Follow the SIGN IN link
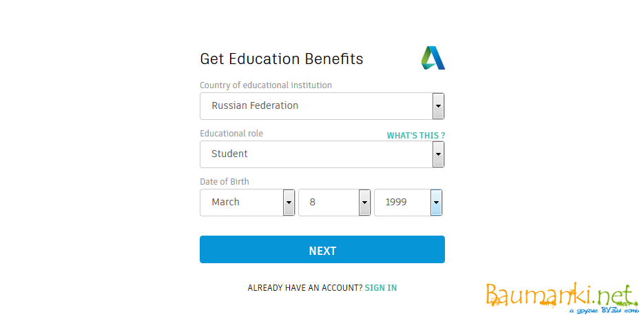This screenshot has height=319, width=644. pyautogui.click(x=381, y=288)
